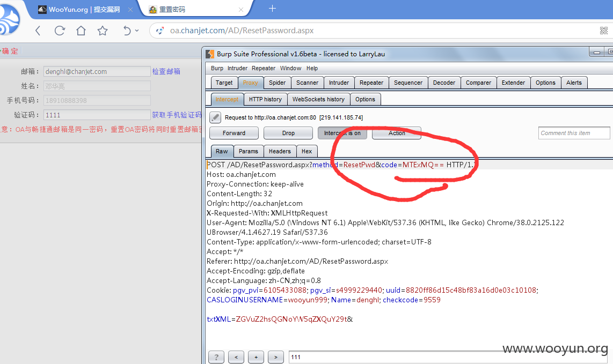Open the Scanner tab
Image resolution: width=613 pixels, height=364 pixels.
pos(307,83)
